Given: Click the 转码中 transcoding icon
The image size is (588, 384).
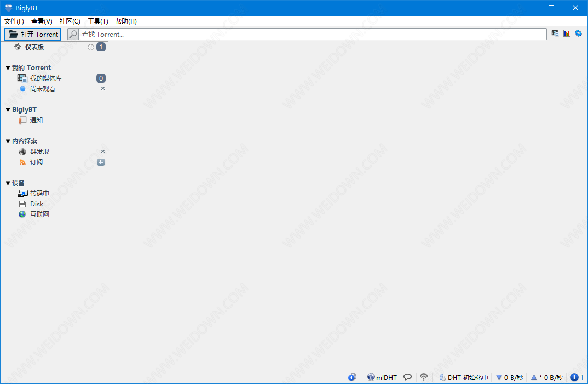Looking at the screenshot, I should tap(22, 194).
